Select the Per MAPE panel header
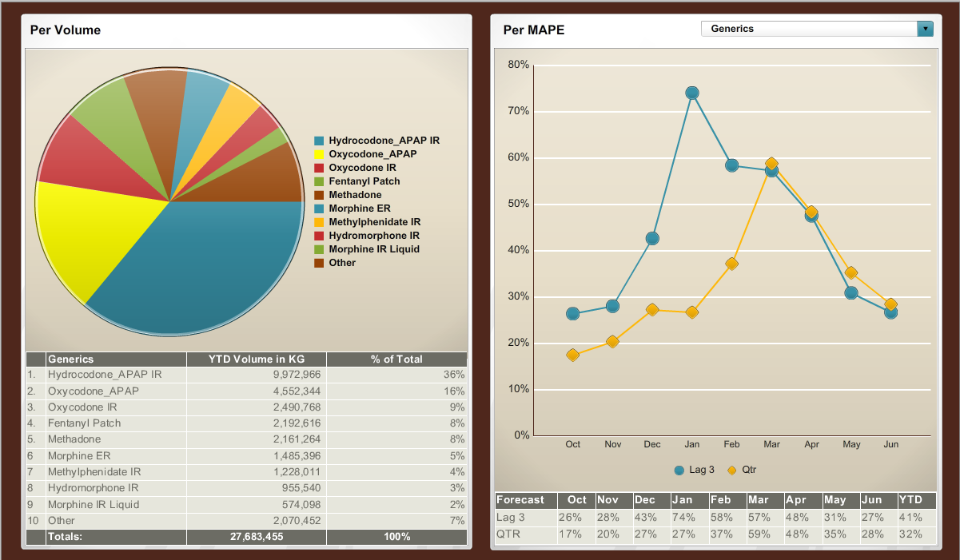This screenshot has height=560, width=960. (x=534, y=30)
